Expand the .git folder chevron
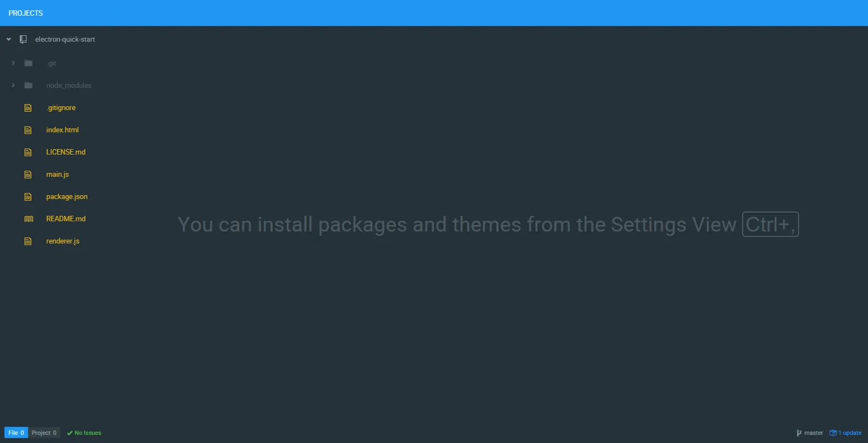Image resolution: width=868 pixels, height=443 pixels. coord(14,63)
